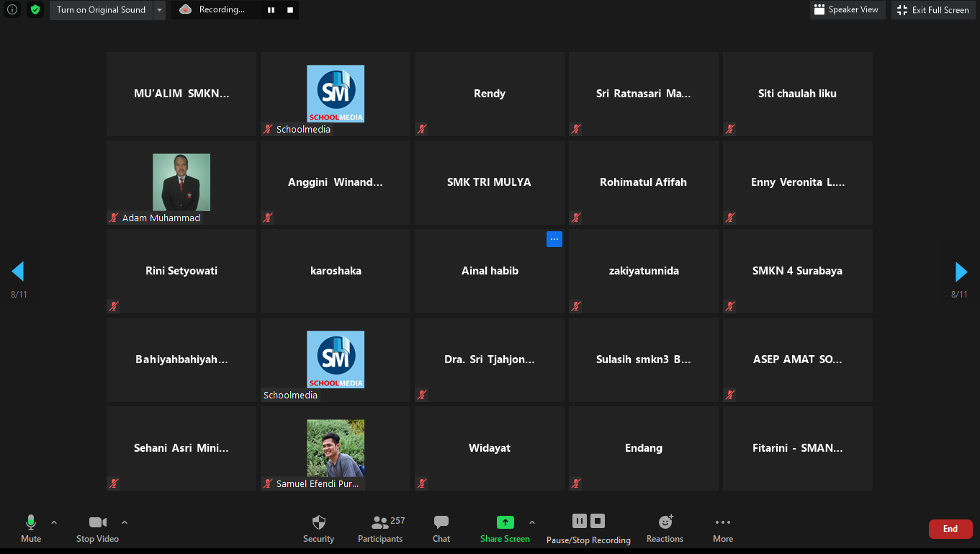980x554 pixels.
Task: Expand Share Screen options chevron
Action: (532, 522)
